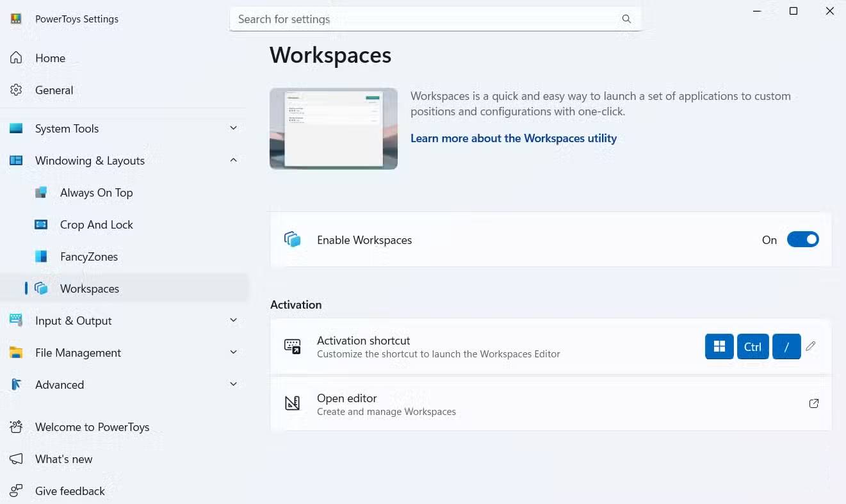Click the PowerToys Settings window title

pyautogui.click(x=77, y=19)
